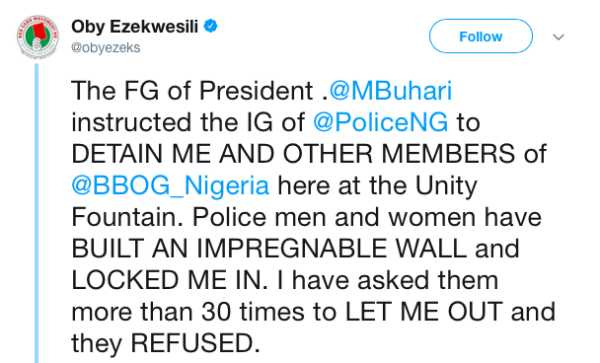This screenshot has width=600, height=363.
Task: Click the BUILT AN IMPREGNABLE WALL text
Action: (269, 248)
